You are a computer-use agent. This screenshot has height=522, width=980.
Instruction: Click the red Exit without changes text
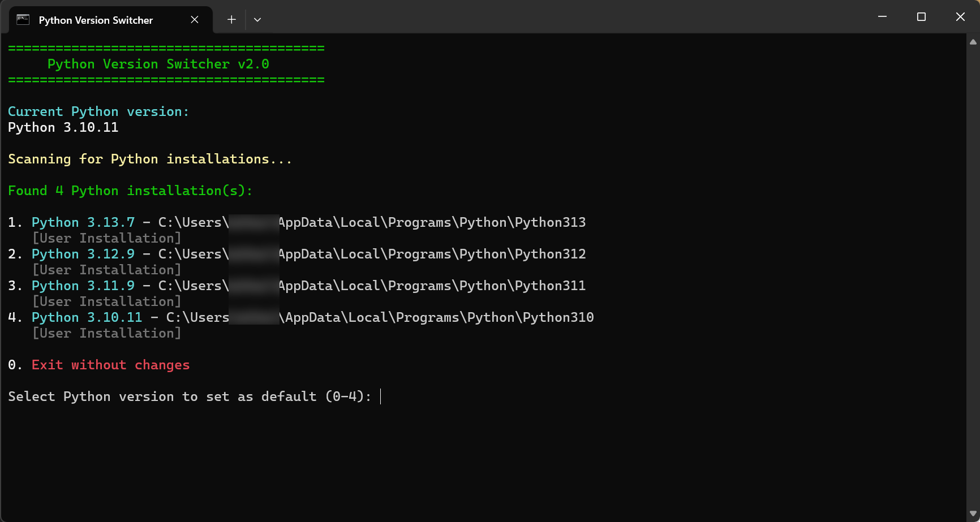click(110, 365)
